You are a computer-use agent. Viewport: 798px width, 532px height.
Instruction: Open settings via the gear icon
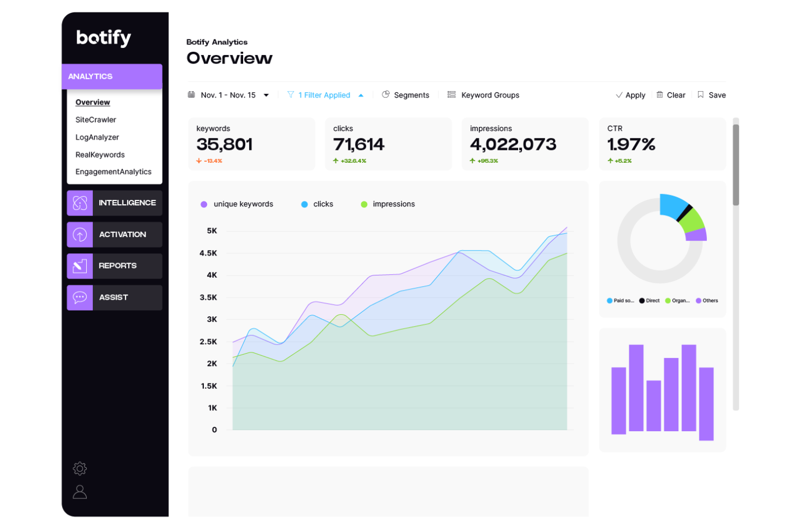point(80,468)
